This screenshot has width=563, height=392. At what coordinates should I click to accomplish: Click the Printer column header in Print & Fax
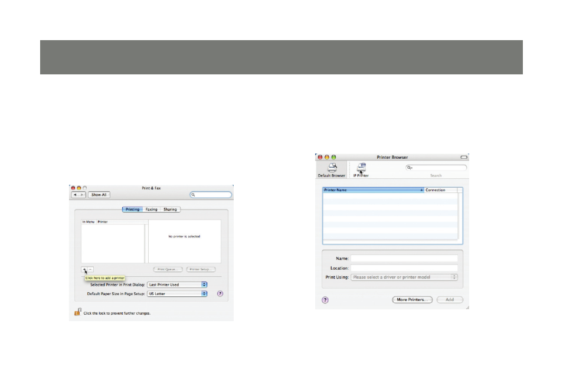120,222
